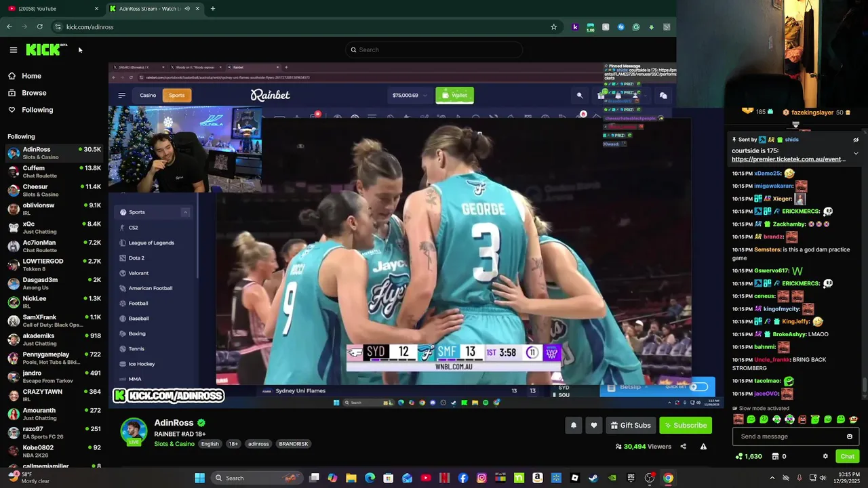Go back in Chrome navigation
Screen dimensions: 868x488
pos(9,27)
